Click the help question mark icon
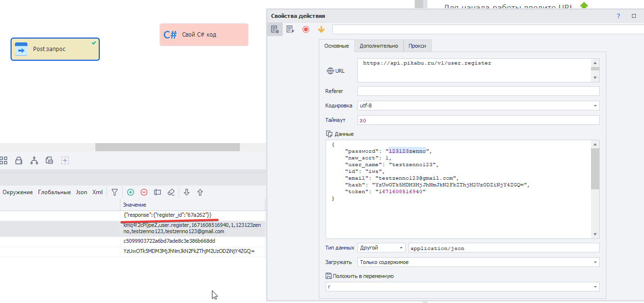This screenshot has width=644, height=303. [618, 16]
